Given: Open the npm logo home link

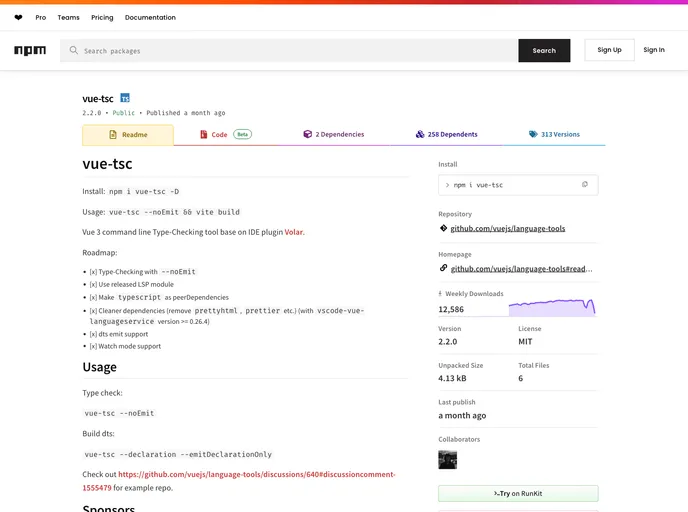Looking at the screenshot, I should 30,50.
